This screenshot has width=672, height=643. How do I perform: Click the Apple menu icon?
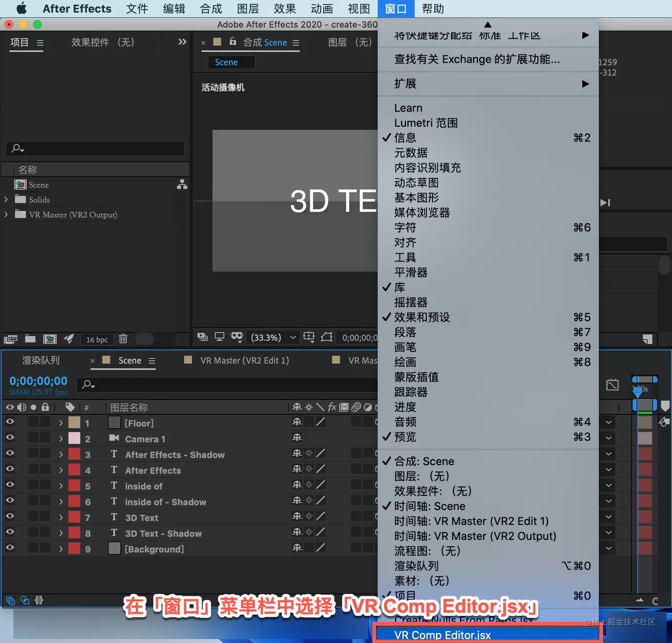21,8
